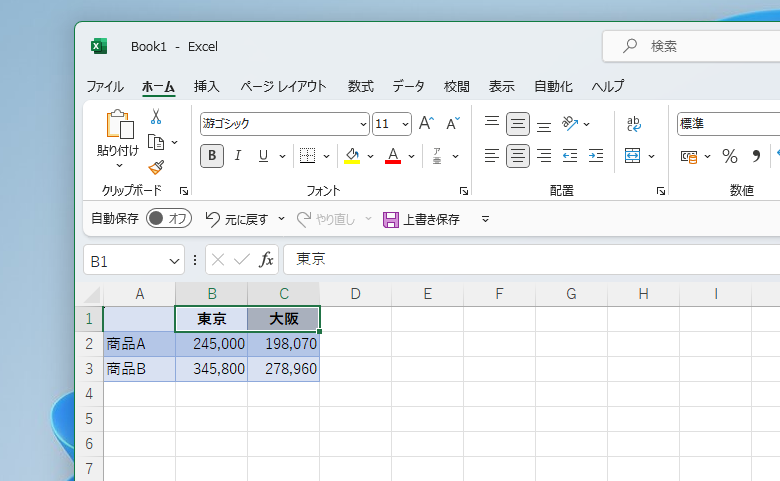Open number format dropdown 標準
Image resolution: width=780 pixels, height=481 pixels.
[728, 124]
